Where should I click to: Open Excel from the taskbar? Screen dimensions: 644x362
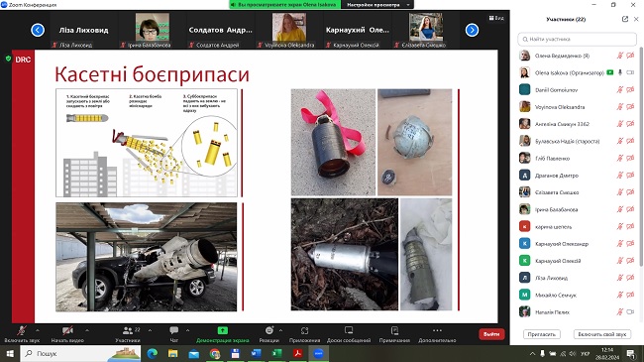[276, 353]
